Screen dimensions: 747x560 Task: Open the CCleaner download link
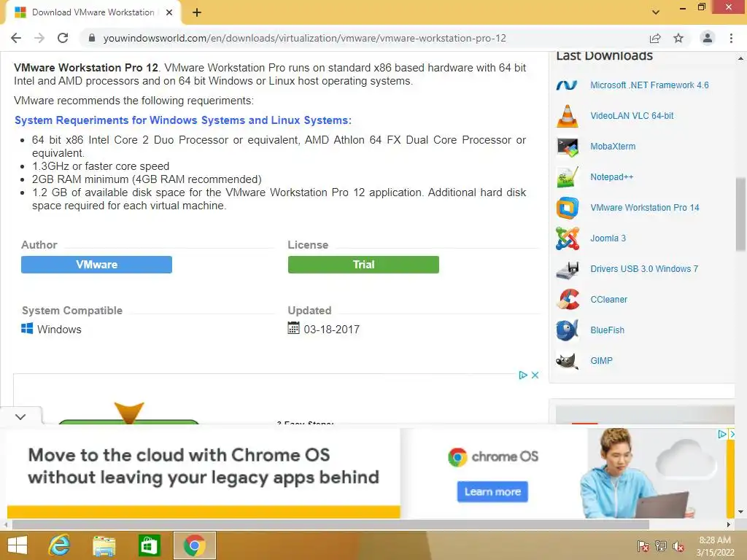pyautogui.click(x=609, y=300)
